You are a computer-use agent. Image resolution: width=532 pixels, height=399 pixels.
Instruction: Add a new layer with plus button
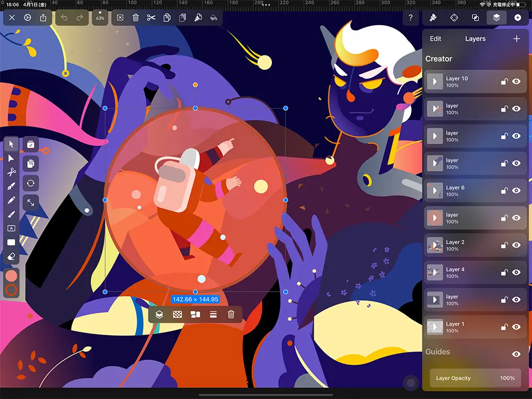[x=516, y=39]
